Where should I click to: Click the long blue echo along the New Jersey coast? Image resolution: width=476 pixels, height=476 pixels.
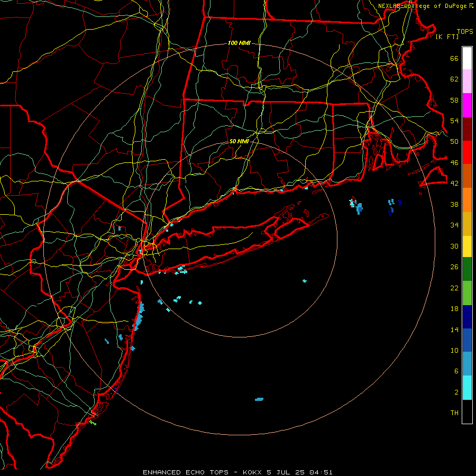[139, 316]
